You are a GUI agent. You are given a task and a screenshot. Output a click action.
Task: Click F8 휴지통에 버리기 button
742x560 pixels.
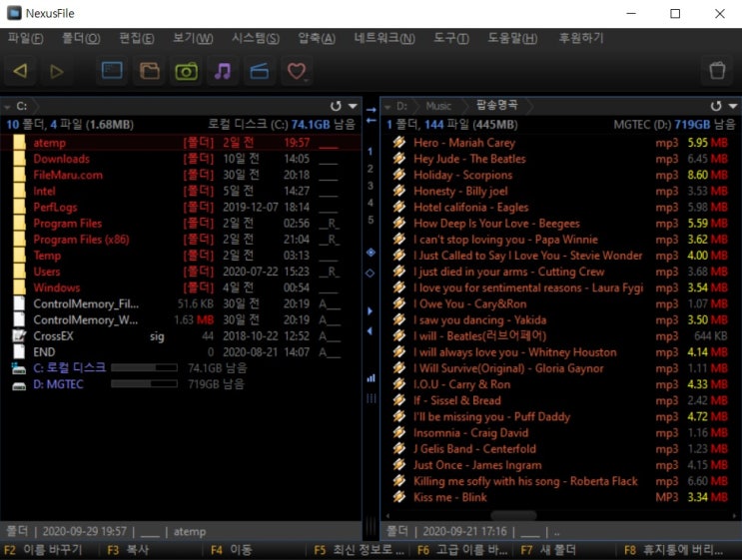[x=673, y=550]
